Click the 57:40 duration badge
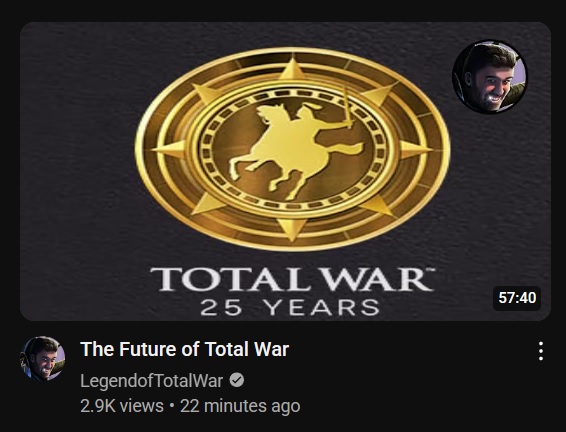Viewport: 566px width, 432px height. point(517,298)
